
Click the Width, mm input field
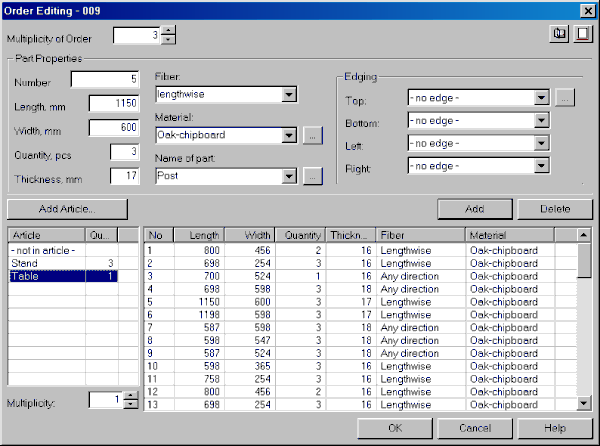click(114, 127)
